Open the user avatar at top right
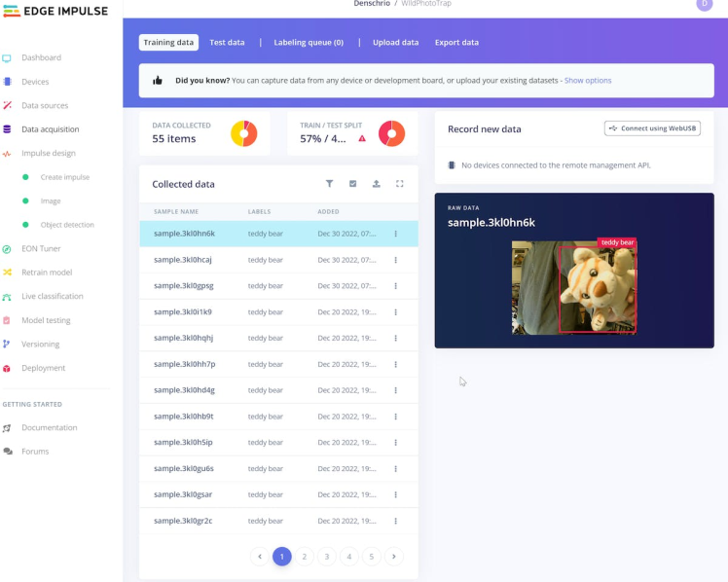This screenshot has width=728, height=582. (705, 4)
